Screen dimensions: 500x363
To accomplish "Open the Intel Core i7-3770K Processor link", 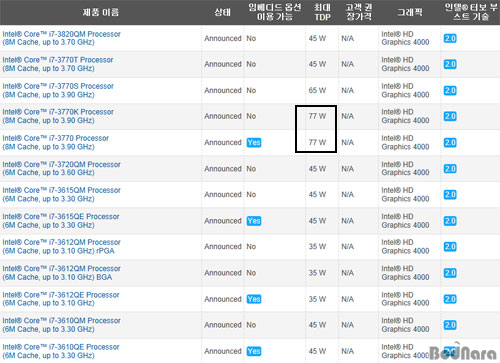I will coord(58,116).
